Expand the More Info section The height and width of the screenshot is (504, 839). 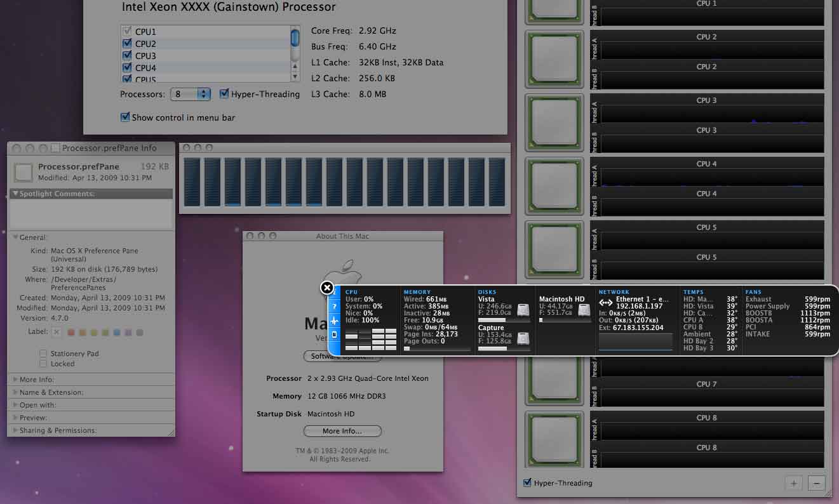pos(15,380)
